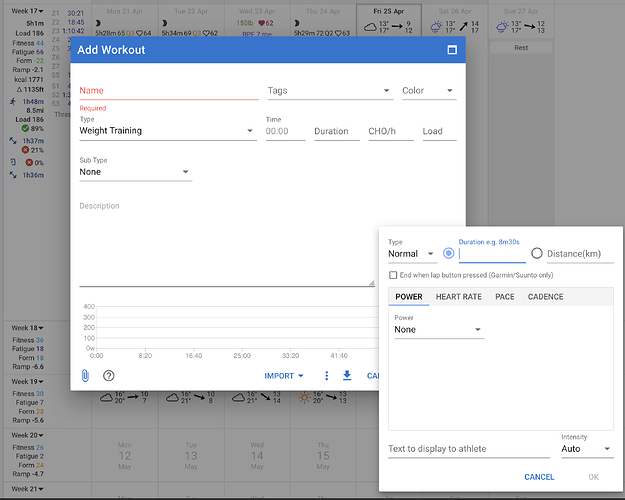The width and height of the screenshot is (625, 500).
Task: Switch to the POWER tab
Action: click(409, 297)
